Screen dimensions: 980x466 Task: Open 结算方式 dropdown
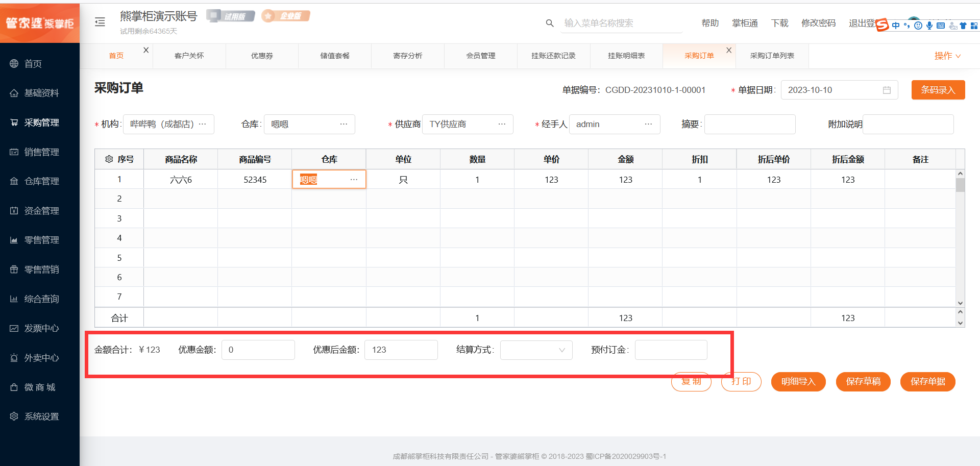pos(536,350)
